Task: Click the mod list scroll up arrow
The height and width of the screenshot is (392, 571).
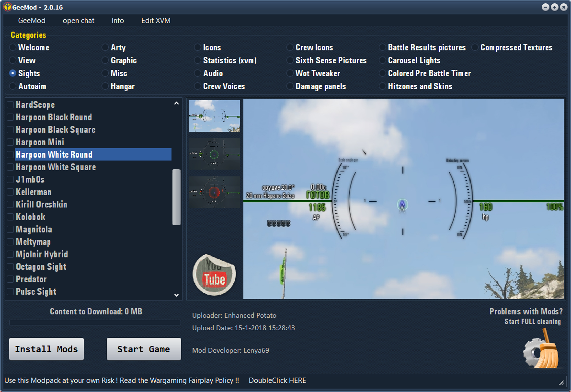Action: coord(176,104)
